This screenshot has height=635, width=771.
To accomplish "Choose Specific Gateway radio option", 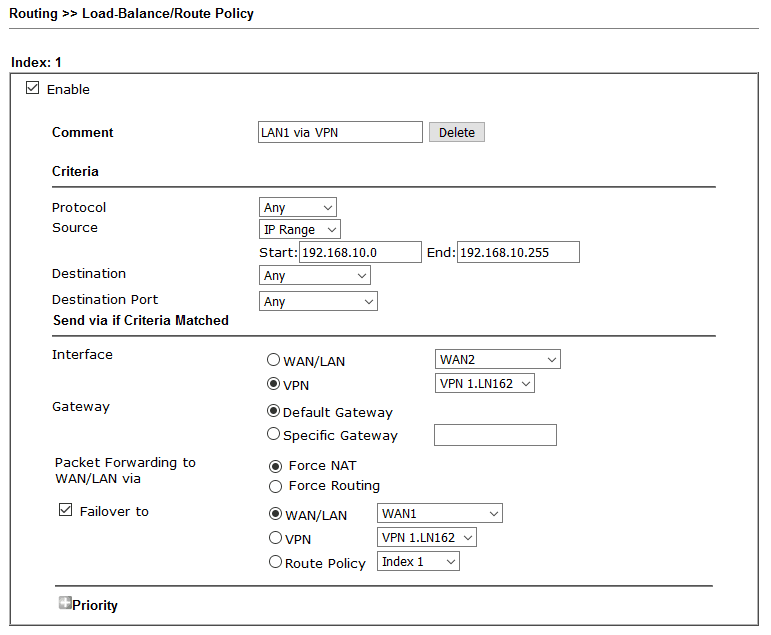I will click(274, 435).
